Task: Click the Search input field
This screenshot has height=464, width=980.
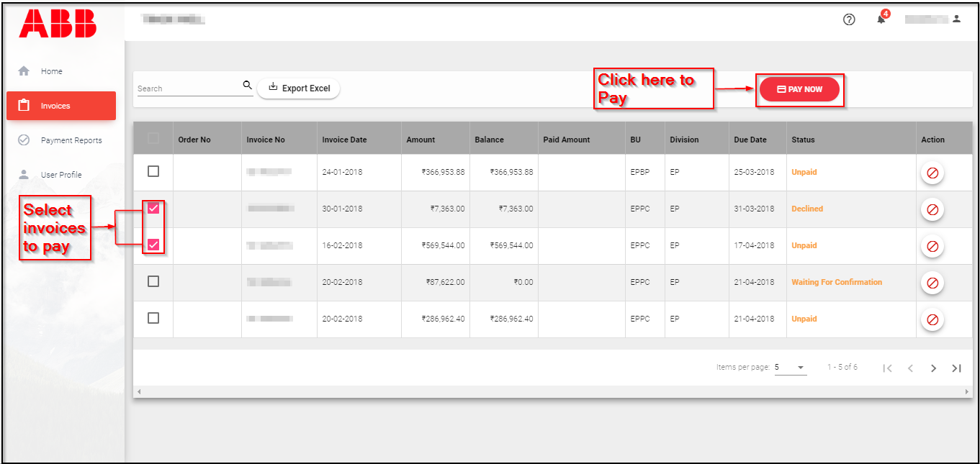Action: click(189, 88)
